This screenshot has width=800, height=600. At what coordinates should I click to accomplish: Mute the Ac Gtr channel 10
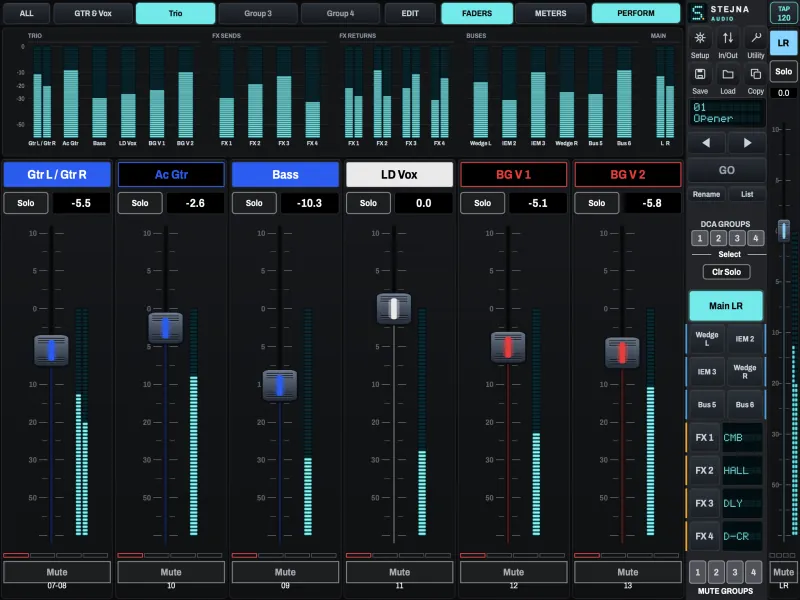click(171, 572)
